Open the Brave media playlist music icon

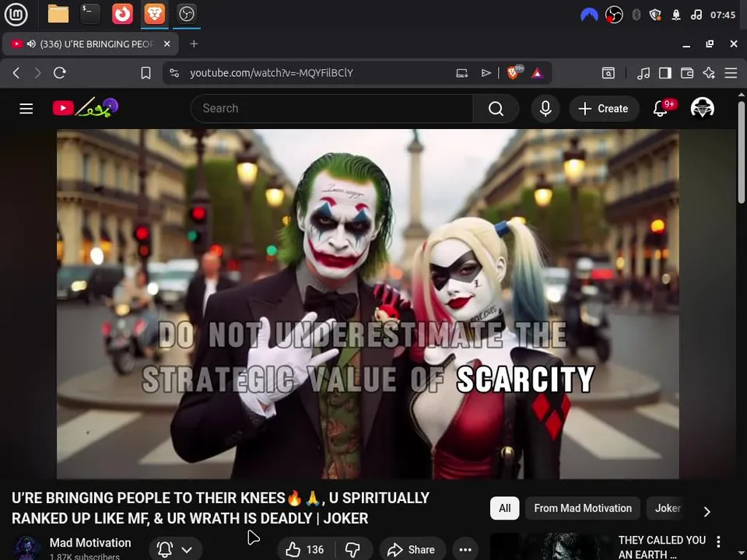tap(644, 73)
